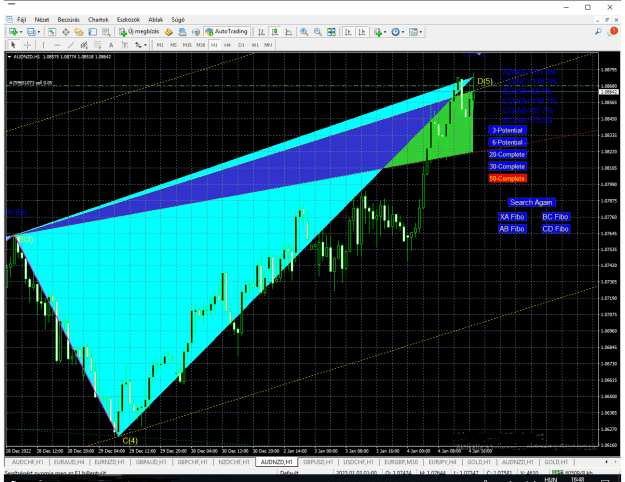Screen dimensions: 625x482
Task: Click the CD Fibo button
Action: pos(556,229)
